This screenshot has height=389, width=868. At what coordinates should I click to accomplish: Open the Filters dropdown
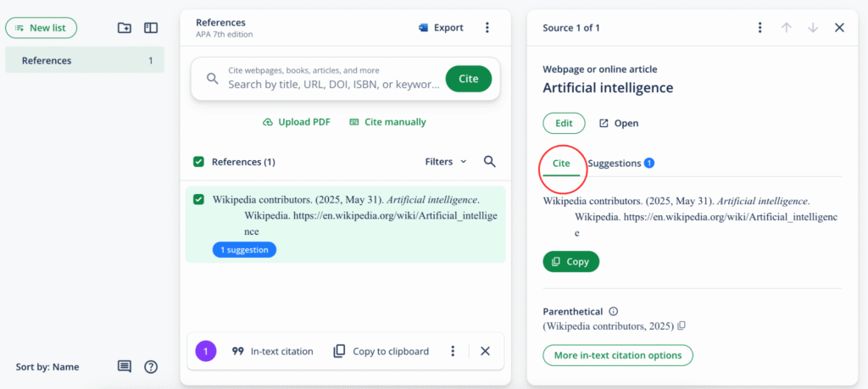coord(446,162)
